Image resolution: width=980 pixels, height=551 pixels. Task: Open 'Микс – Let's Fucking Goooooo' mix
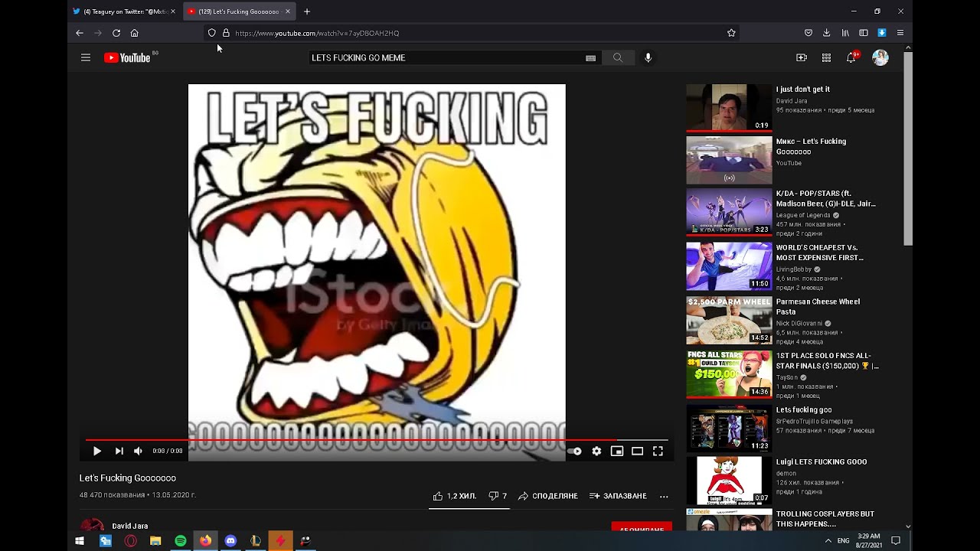[729, 161]
